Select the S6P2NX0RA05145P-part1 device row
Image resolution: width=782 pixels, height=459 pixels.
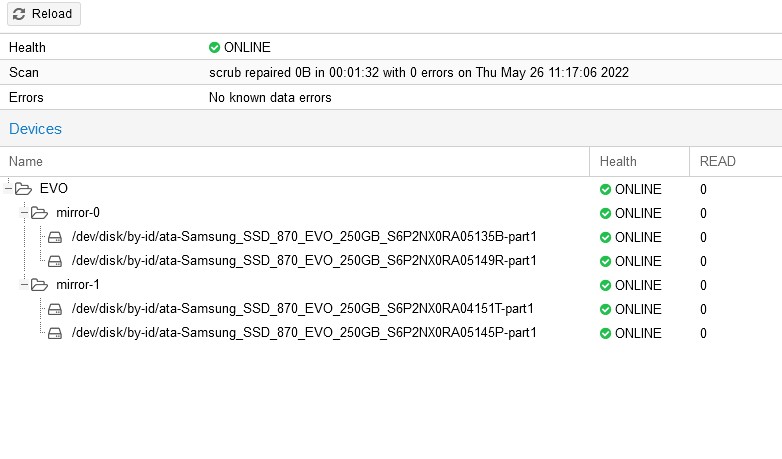[391, 333]
